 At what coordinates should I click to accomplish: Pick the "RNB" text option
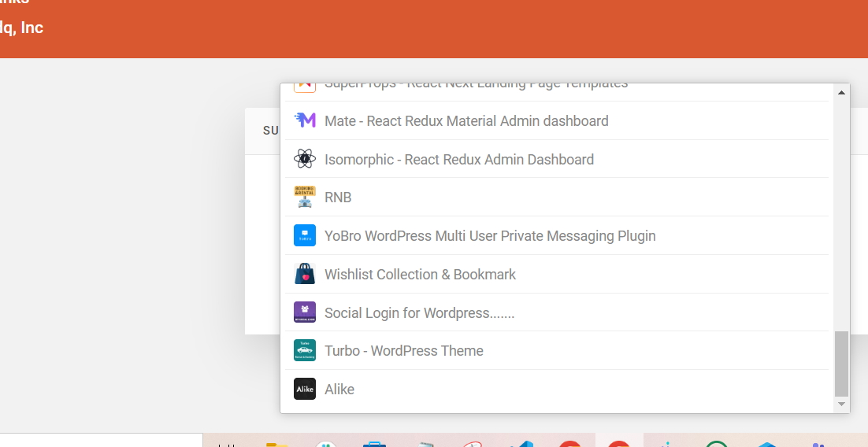coord(338,198)
